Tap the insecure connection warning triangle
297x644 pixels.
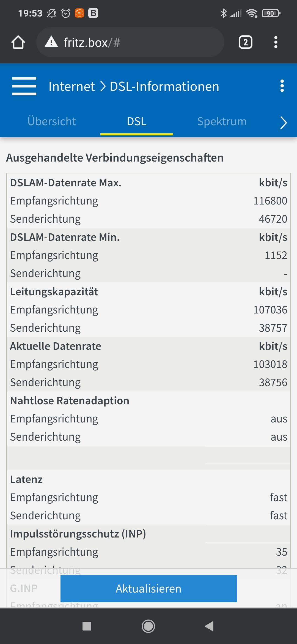(x=51, y=42)
